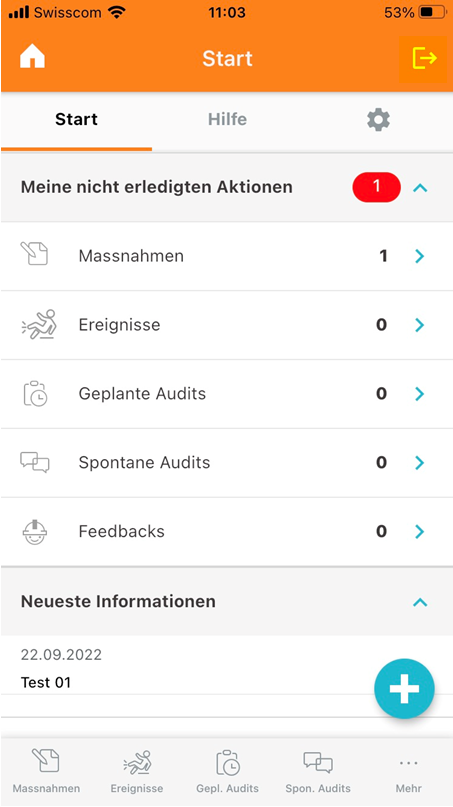
Task: Open the Geplante Audits list row
Action: [x=226, y=394]
